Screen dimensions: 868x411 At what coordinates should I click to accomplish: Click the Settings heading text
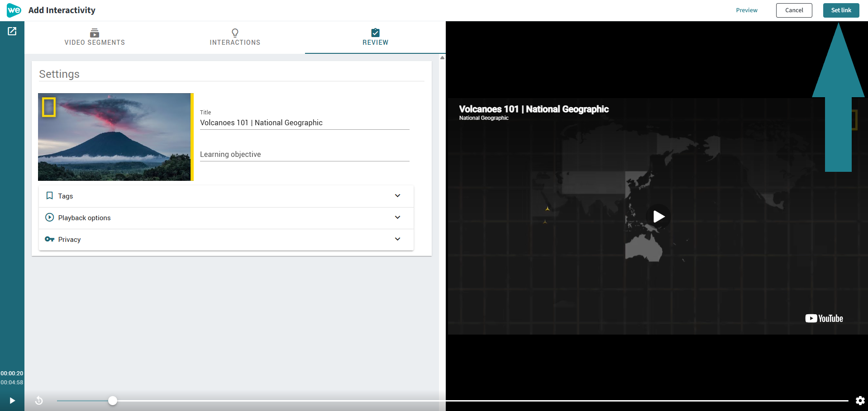coord(59,74)
